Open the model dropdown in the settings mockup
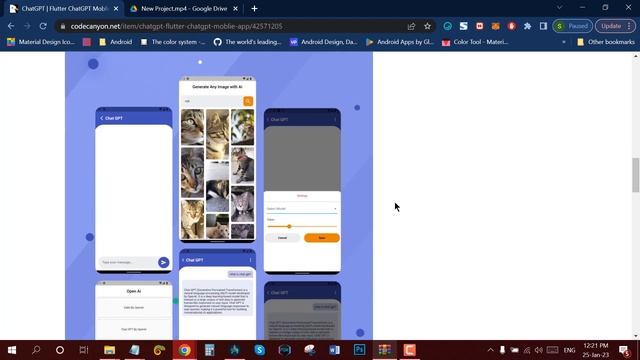This screenshot has height=360, width=640. tap(302, 209)
